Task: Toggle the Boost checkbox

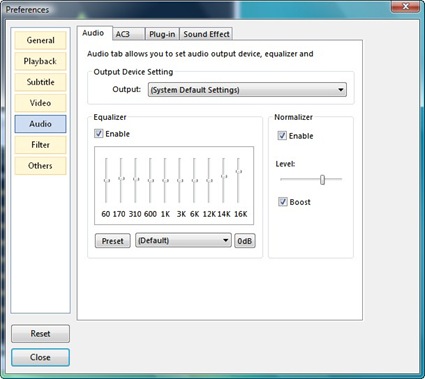Action: (283, 202)
